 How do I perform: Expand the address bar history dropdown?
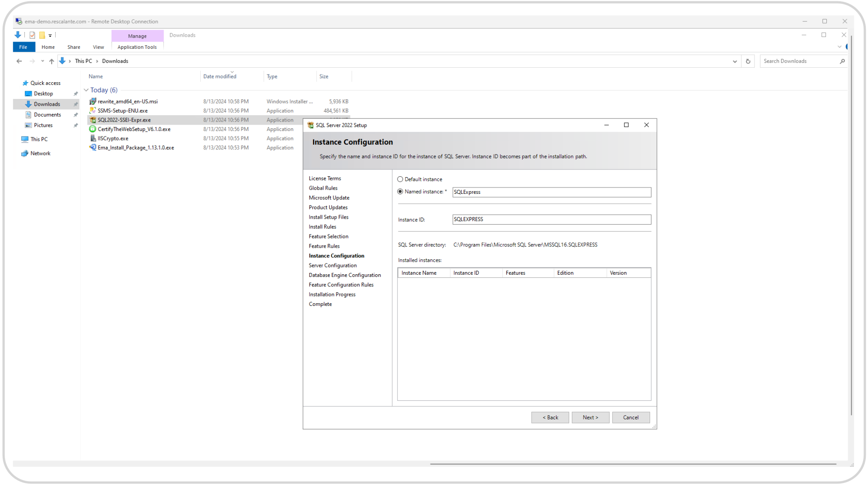click(735, 61)
